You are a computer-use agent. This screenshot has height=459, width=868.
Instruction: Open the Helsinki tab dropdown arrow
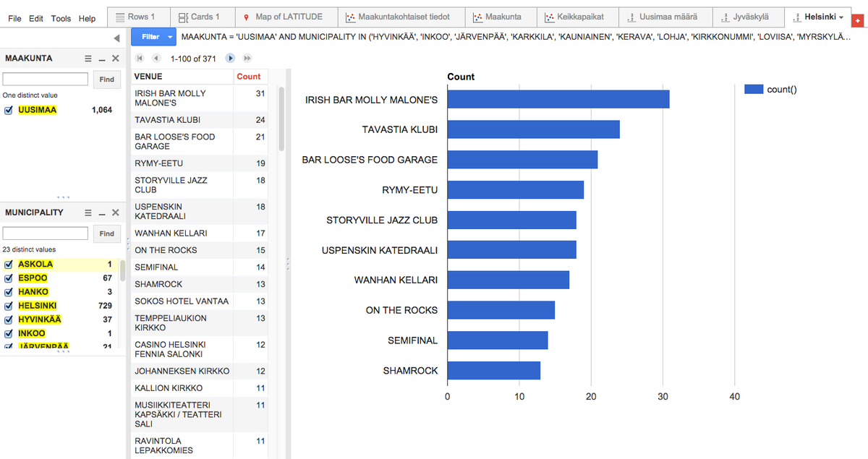tap(841, 17)
